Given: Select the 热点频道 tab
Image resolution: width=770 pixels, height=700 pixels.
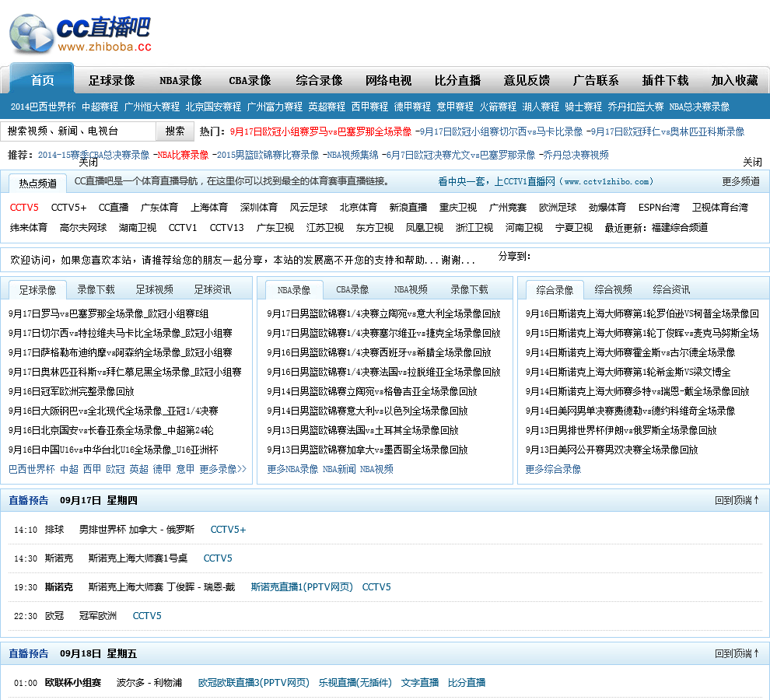Looking at the screenshot, I should click(38, 184).
